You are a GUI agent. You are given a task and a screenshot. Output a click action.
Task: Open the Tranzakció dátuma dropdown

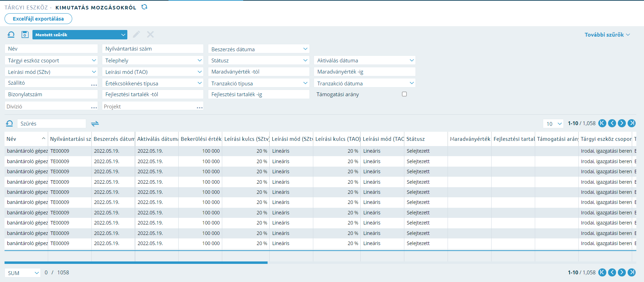click(x=365, y=83)
